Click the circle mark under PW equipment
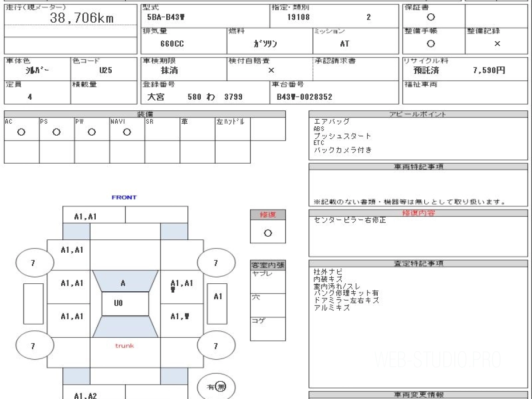The image size is (532, 399). (91, 132)
